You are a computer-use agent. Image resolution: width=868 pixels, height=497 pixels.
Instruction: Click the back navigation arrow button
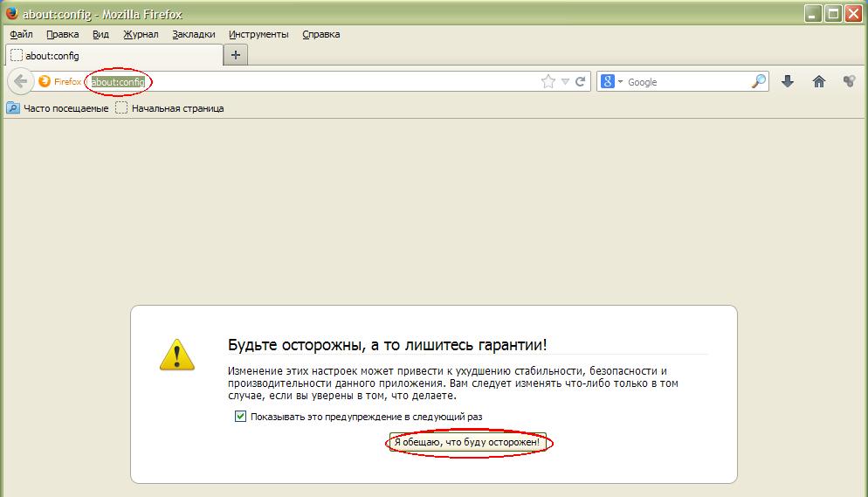[x=20, y=82]
